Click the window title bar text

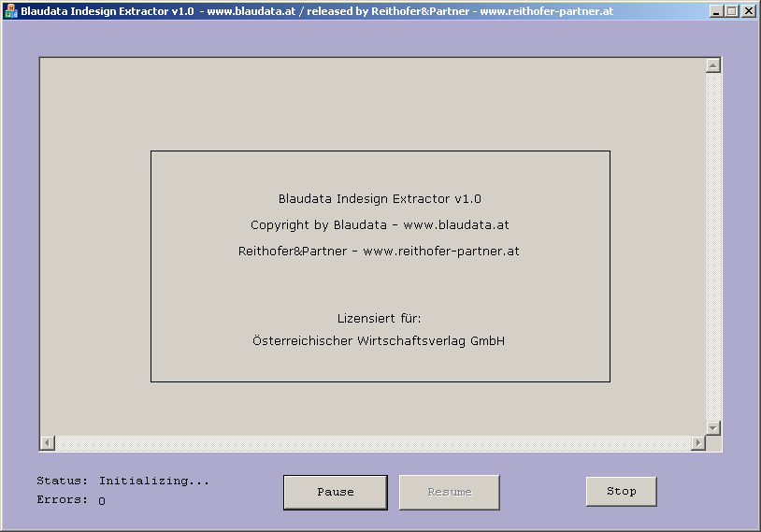pos(317,11)
